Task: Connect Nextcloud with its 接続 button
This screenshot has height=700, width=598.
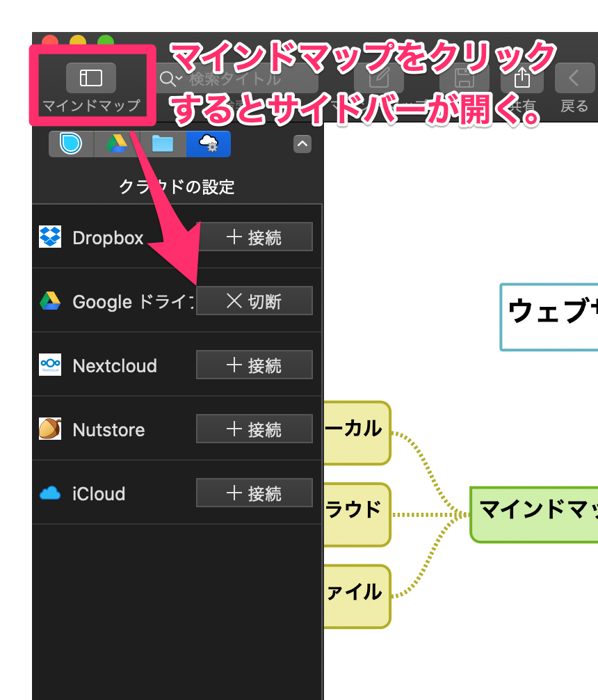Action: coord(254,365)
